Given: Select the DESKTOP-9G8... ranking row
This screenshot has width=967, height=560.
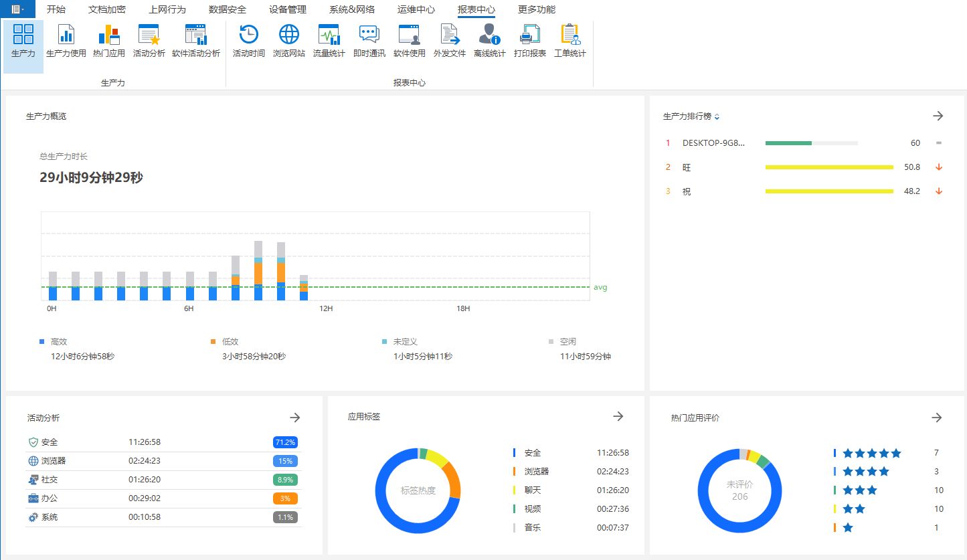Looking at the screenshot, I should point(804,143).
